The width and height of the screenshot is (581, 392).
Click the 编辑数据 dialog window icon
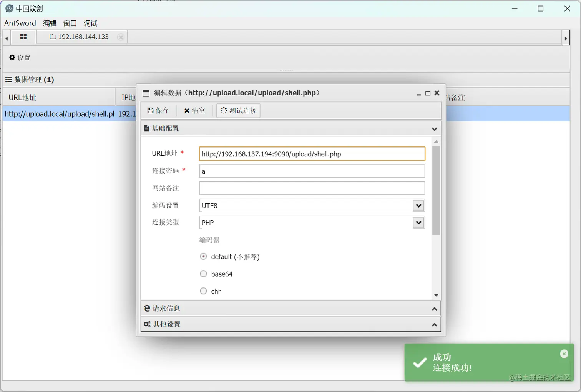point(146,93)
